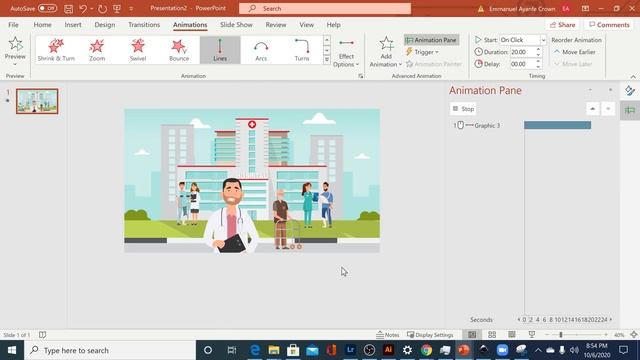Viewport: 640px width, 360px height.
Task: Start presentation from beginning icon
Action: [117, 9]
